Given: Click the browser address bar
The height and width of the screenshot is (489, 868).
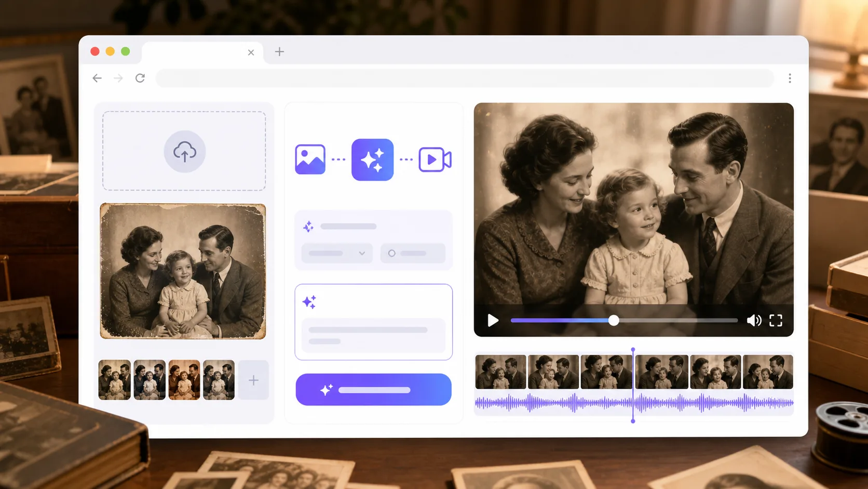Looking at the screenshot, I should 465,78.
